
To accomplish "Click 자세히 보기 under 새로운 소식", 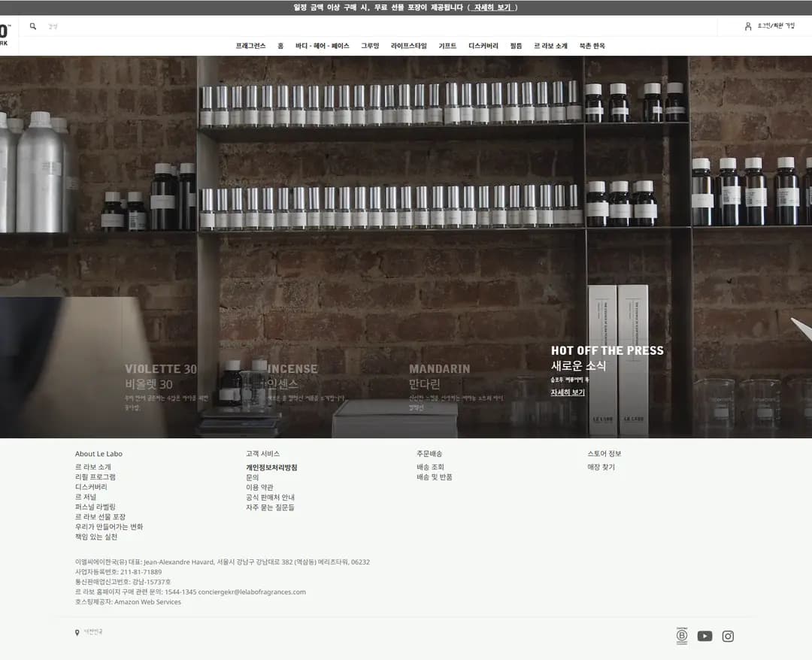I will (x=568, y=392).
